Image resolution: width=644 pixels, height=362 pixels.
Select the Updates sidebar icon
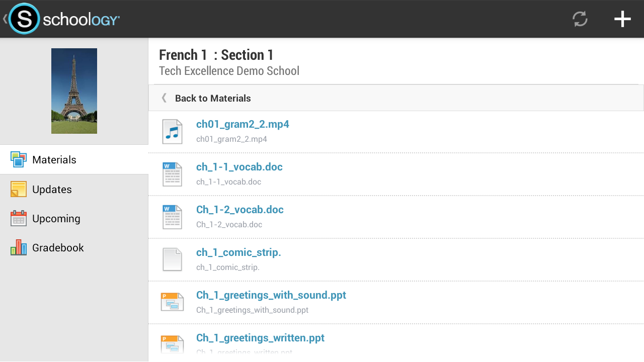tap(18, 189)
